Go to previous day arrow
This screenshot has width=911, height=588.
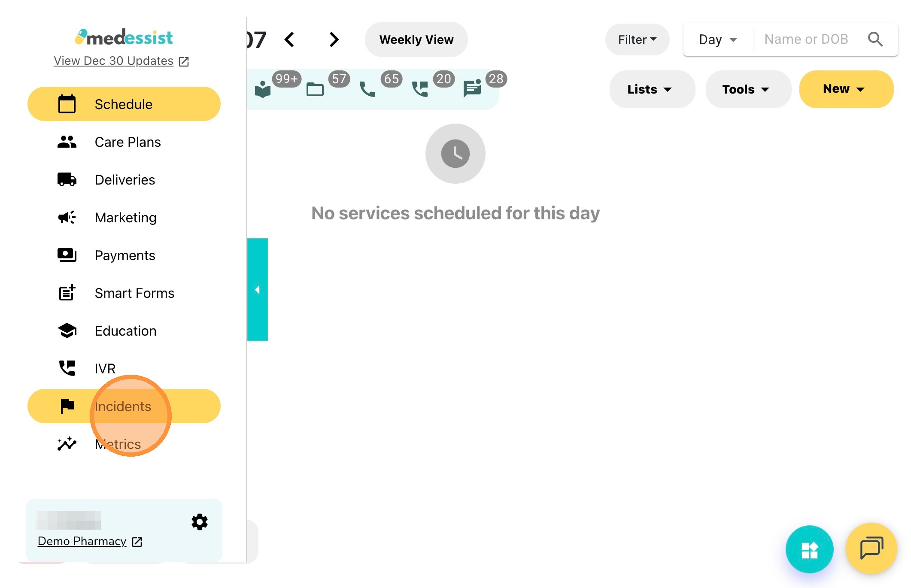(290, 39)
